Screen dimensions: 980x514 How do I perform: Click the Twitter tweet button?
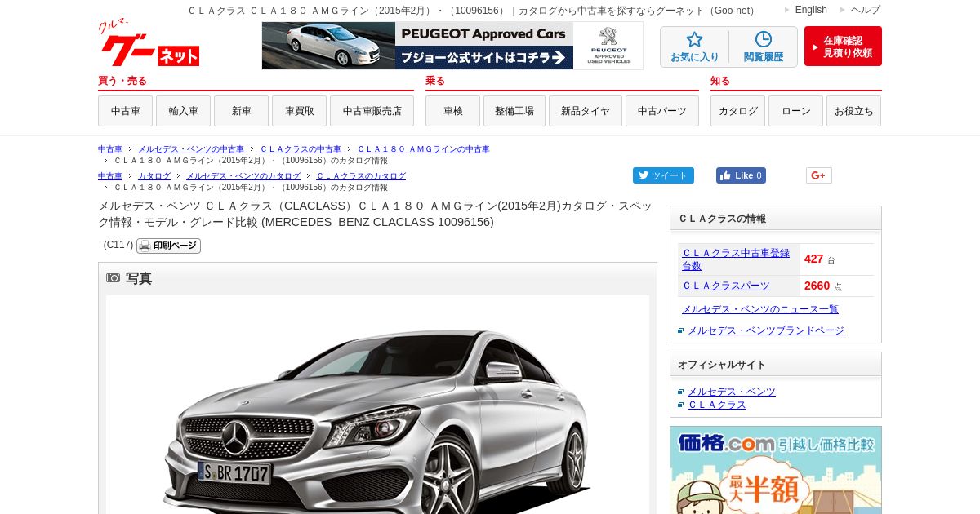pos(663,175)
